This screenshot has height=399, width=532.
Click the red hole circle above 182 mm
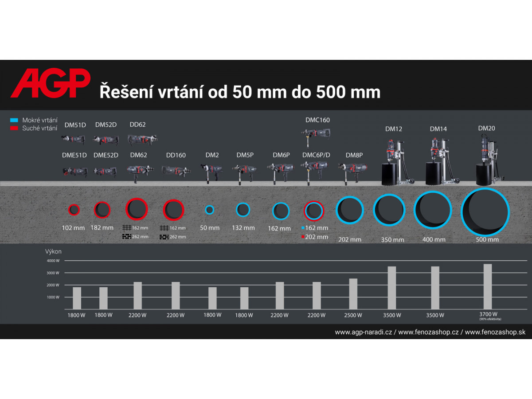point(102,209)
